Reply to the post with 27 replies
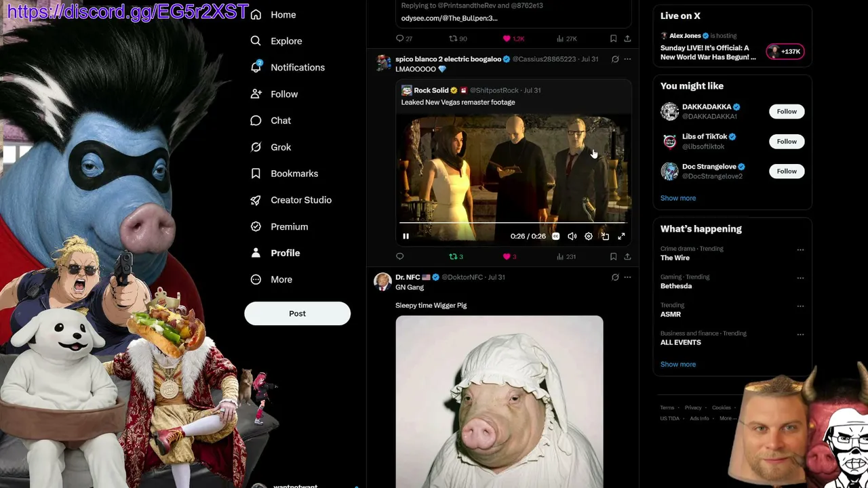The width and height of the screenshot is (868, 488). (400, 39)
